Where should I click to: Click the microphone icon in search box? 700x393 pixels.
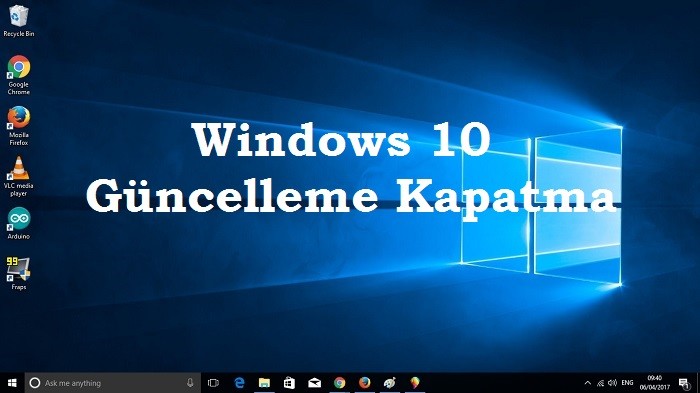tap(190, 383)
